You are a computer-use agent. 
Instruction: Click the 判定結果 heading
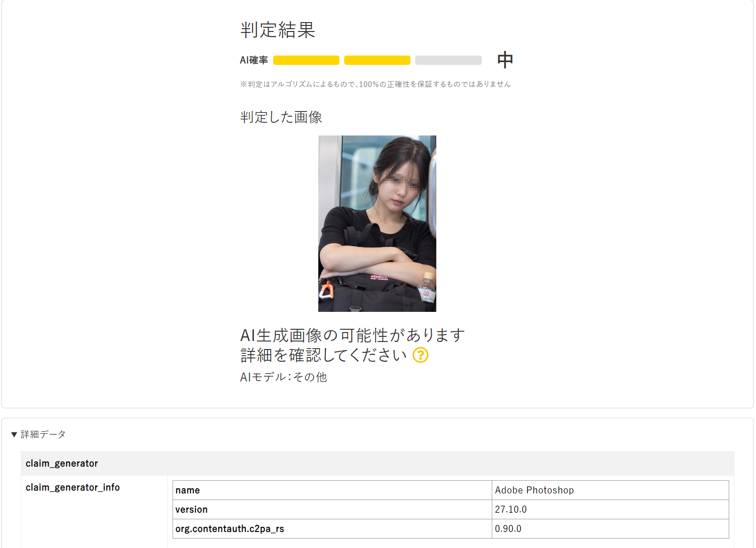278,30
